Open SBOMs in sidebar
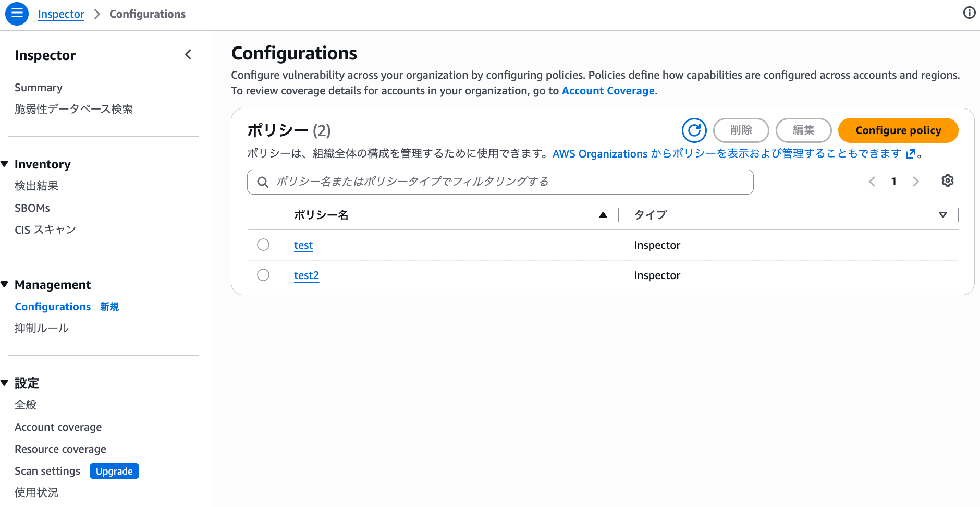The image size is (980, 507). (32, 208)
